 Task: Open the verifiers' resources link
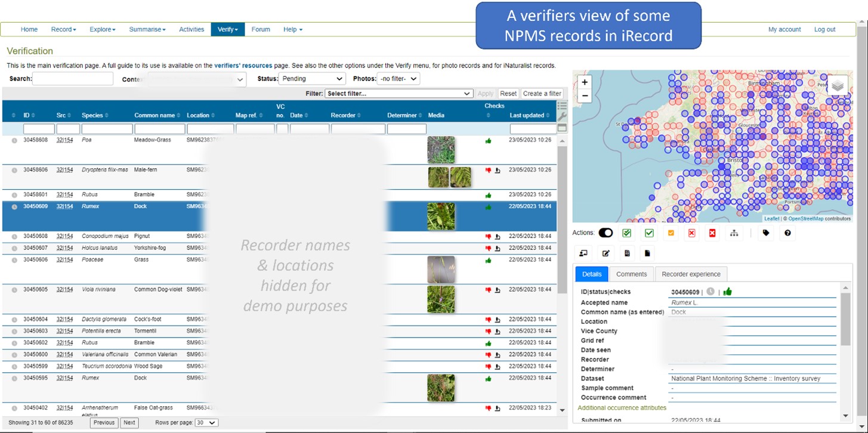[244, 66]
